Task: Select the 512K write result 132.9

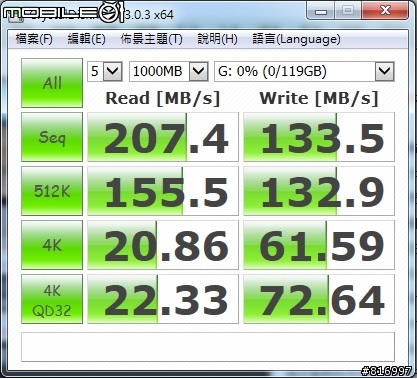Action: (319, 191)
